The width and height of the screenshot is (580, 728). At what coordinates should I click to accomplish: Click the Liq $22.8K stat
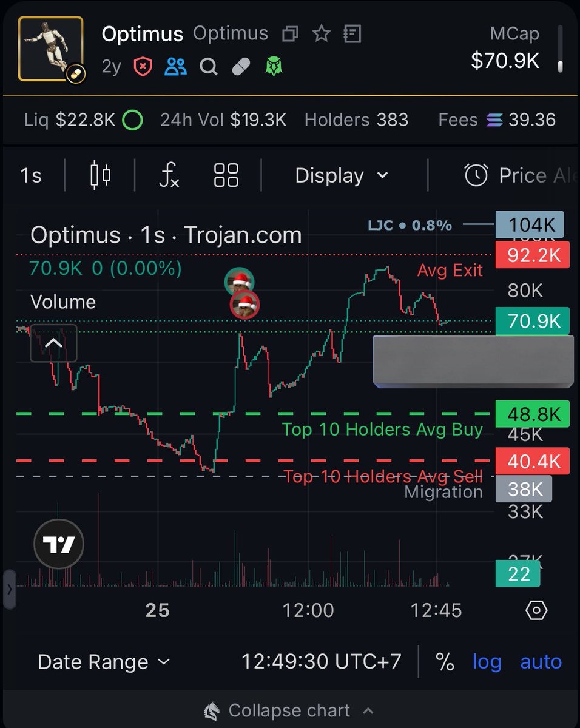(70, 120)
